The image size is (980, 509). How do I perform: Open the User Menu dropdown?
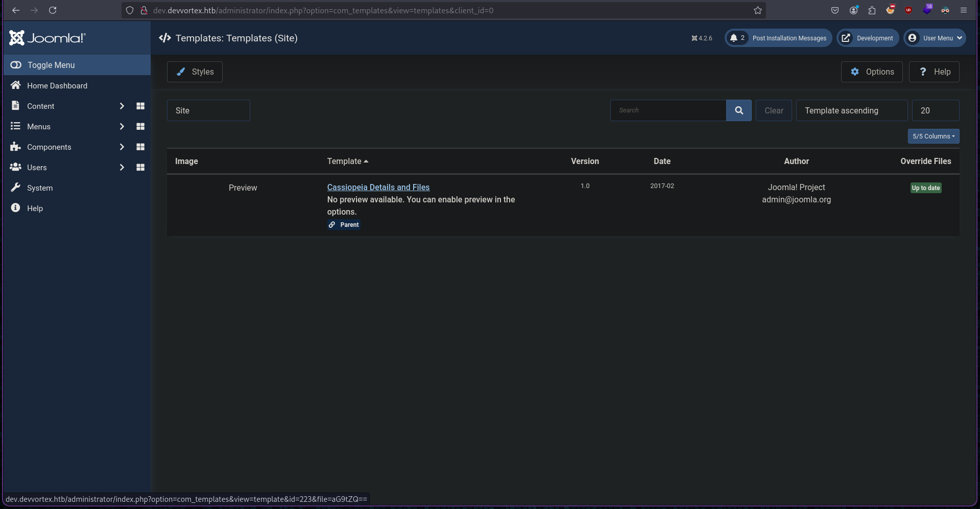click(x=935, y=38)
